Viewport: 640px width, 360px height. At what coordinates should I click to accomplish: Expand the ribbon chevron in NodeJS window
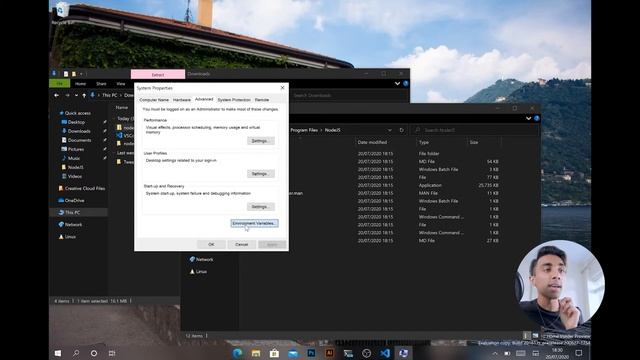[x=529, y=118]
